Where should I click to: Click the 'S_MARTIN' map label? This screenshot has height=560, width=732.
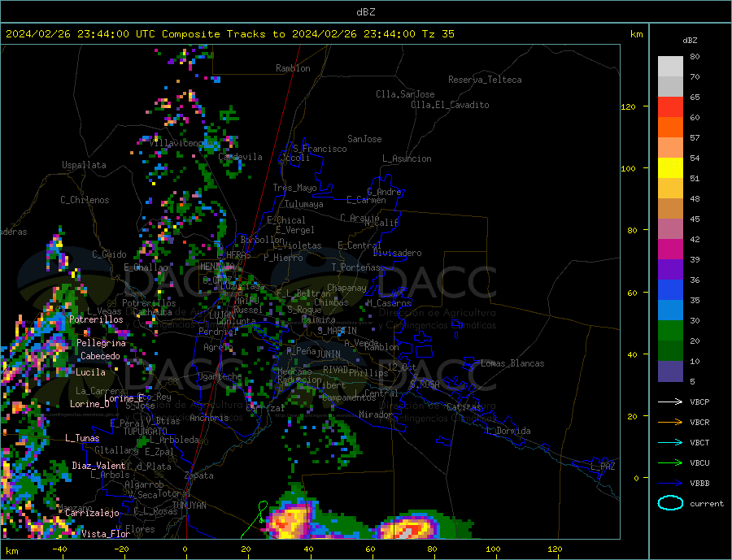(337, 331)
